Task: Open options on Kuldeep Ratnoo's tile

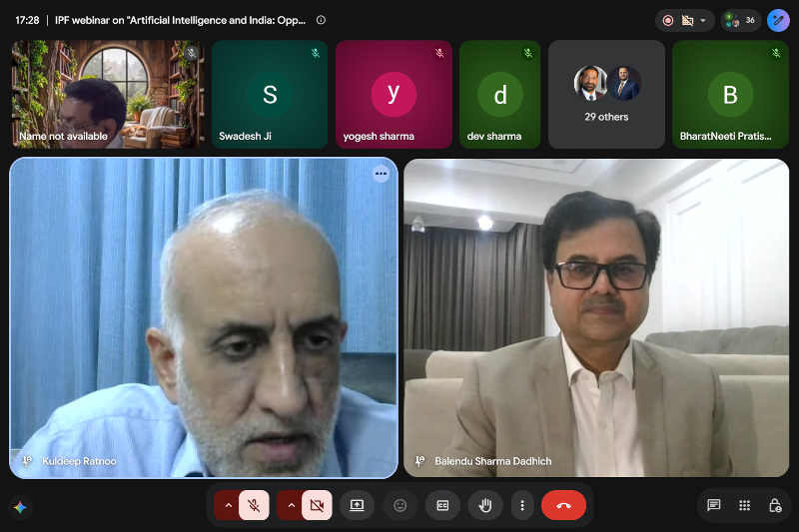Action: pyautogui.click(x=381, y=174)
